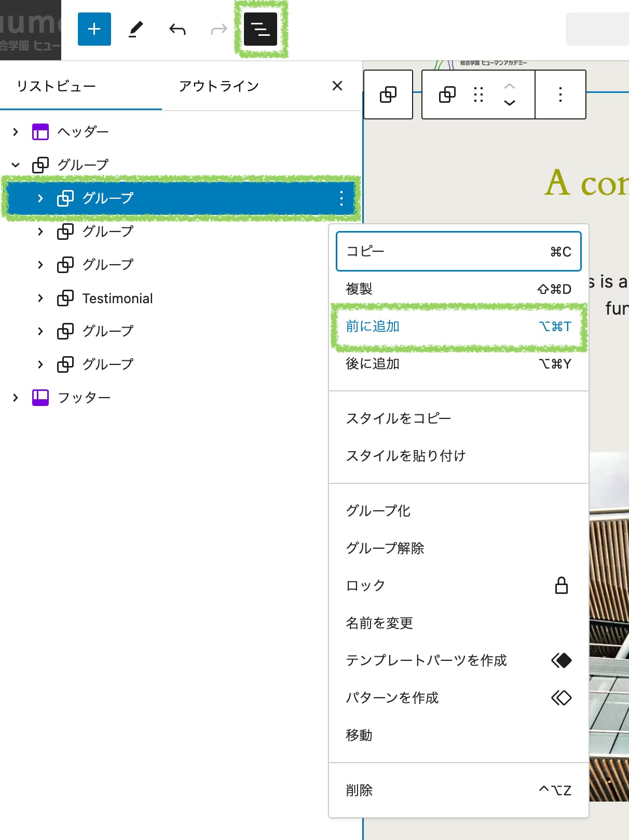Click the undo arrow icon
Screen dimensions: 629x840
[177, 29]
